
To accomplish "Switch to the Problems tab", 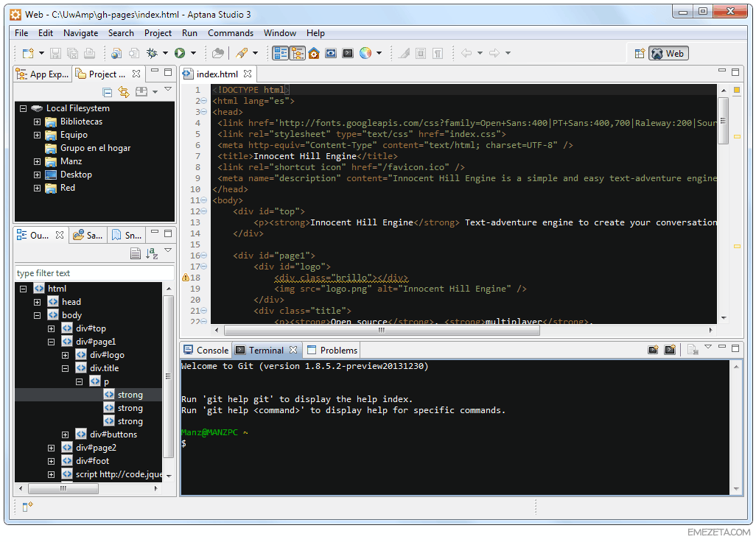I will pos(332,351).
